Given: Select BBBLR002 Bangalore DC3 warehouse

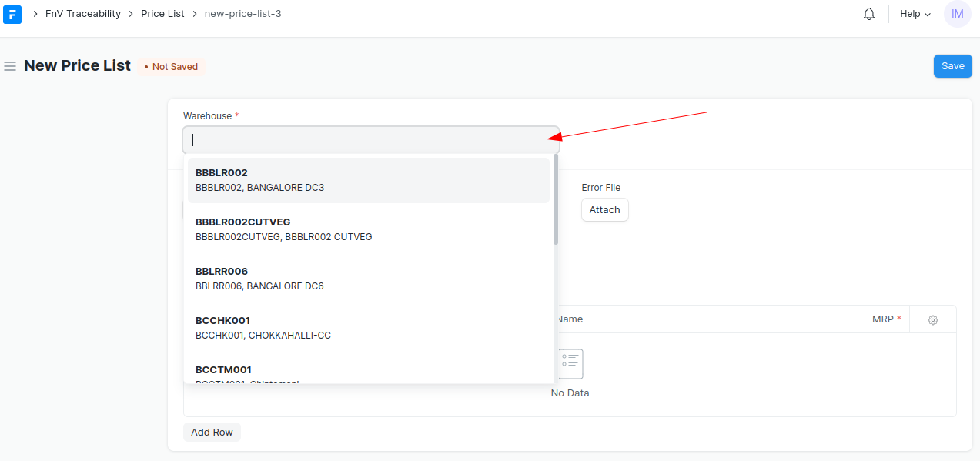Looking at the screenshot, I should pos(369,180).
